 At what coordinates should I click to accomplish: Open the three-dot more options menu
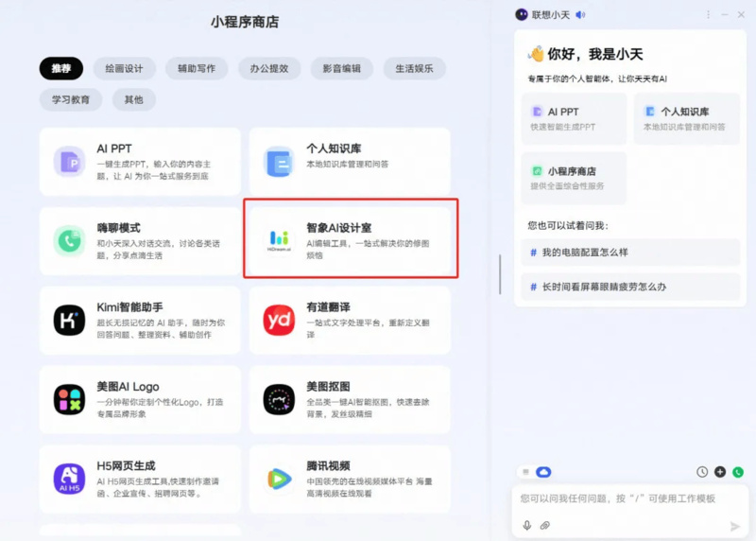click(x=708, y=14)
